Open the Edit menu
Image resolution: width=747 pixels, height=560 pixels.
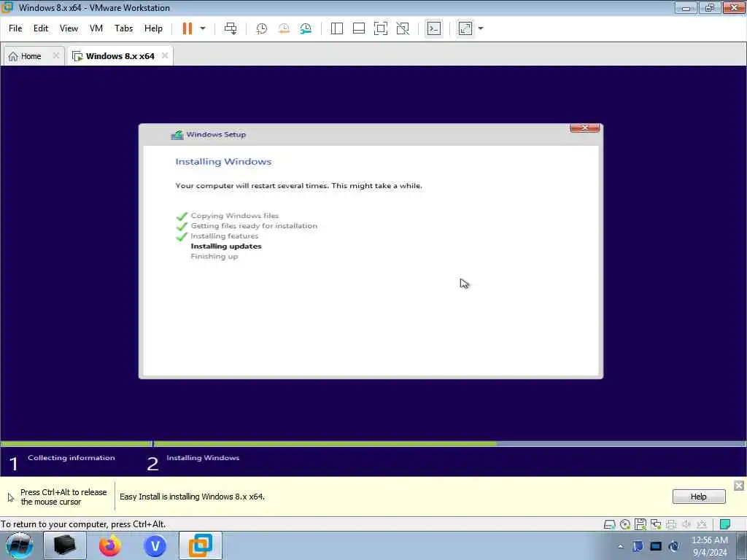pos(41,28)
